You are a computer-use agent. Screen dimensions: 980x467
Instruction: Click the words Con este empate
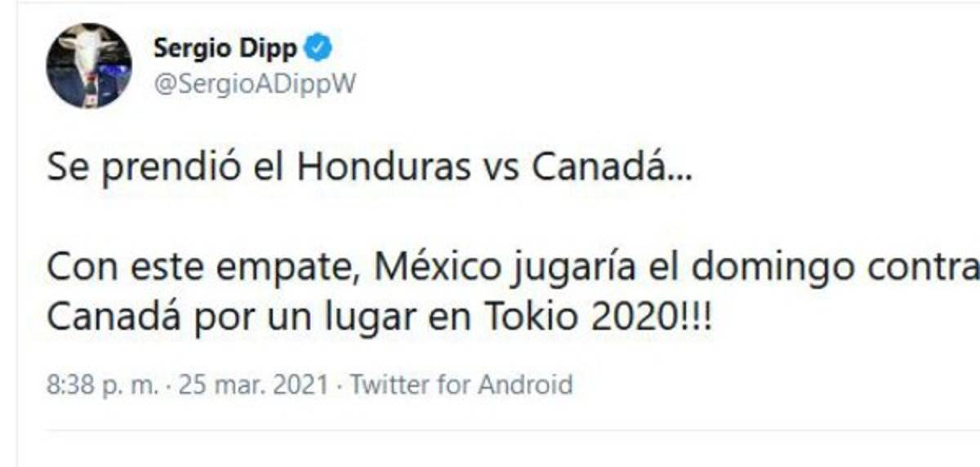tap(203, 269)
